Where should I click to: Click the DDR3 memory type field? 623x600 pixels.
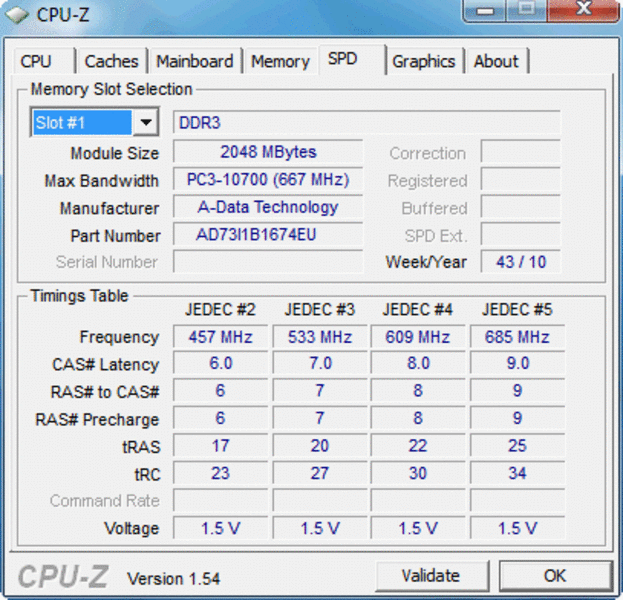367,122
